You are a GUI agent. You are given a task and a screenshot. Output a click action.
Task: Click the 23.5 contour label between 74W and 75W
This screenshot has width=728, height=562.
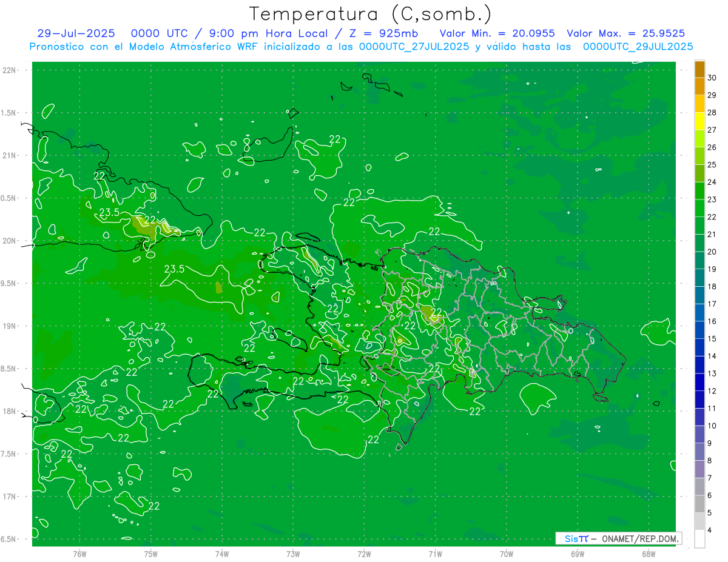(174, 269)
